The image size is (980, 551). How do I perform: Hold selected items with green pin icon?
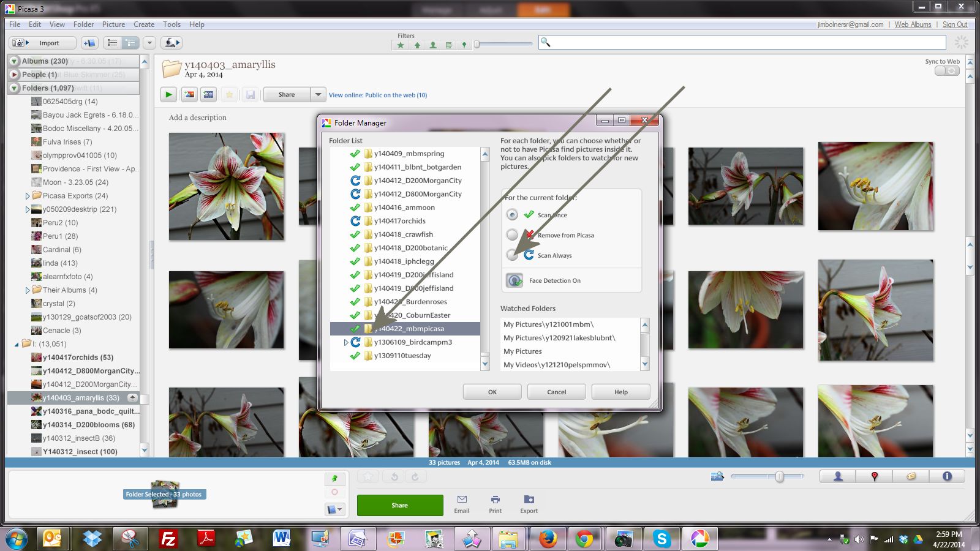[x=334, y=479]
